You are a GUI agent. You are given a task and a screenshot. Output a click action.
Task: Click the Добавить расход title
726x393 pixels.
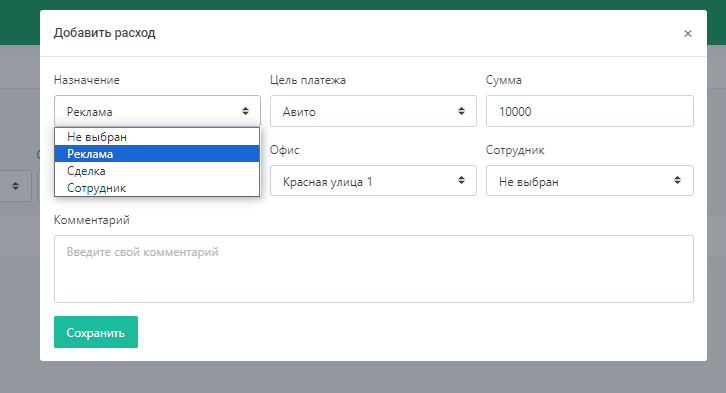(x=105, y=33)
